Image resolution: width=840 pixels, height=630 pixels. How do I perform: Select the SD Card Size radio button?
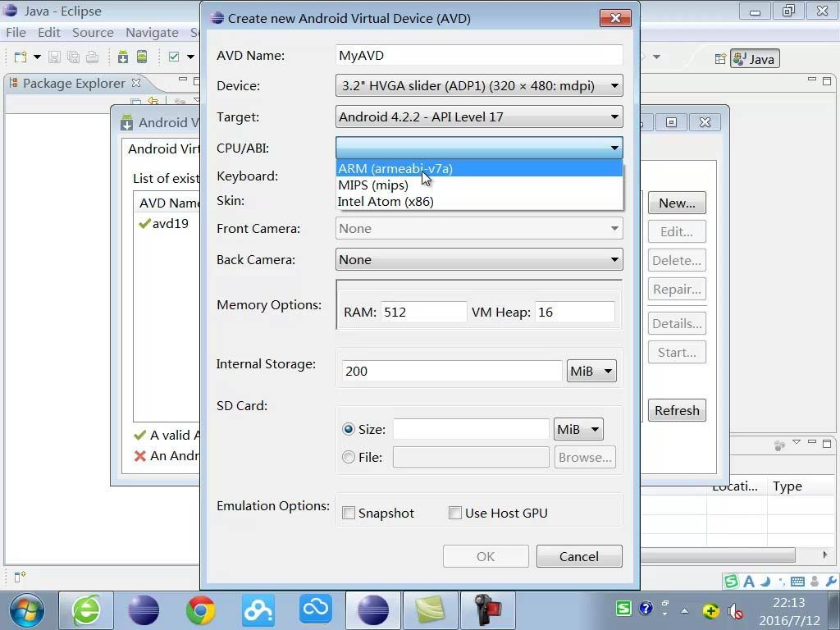click(x=349, y=429)
